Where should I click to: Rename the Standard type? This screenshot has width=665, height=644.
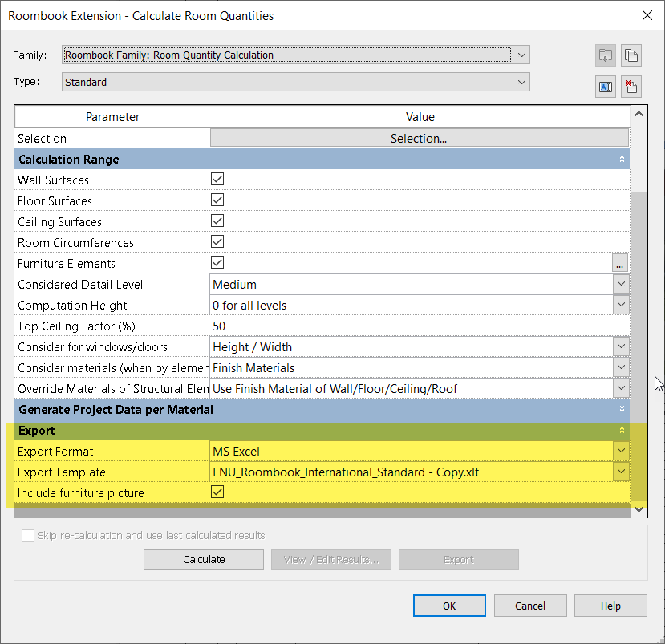coord(605,87)
